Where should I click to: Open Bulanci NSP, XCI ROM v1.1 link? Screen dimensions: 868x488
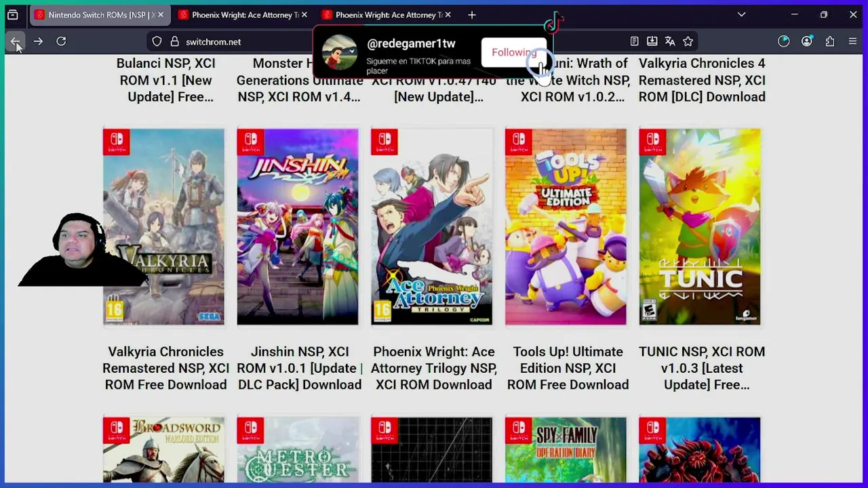click(165, 80)
